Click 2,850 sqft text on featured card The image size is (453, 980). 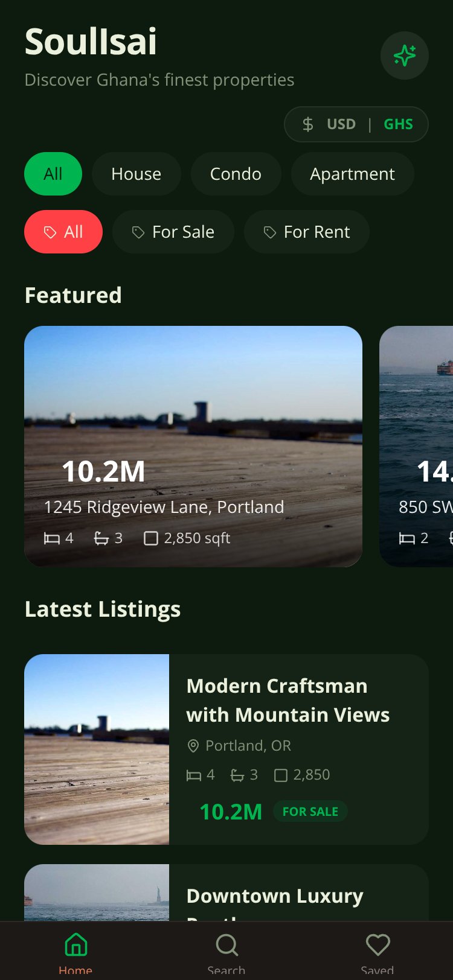click(x=197, y=538)
